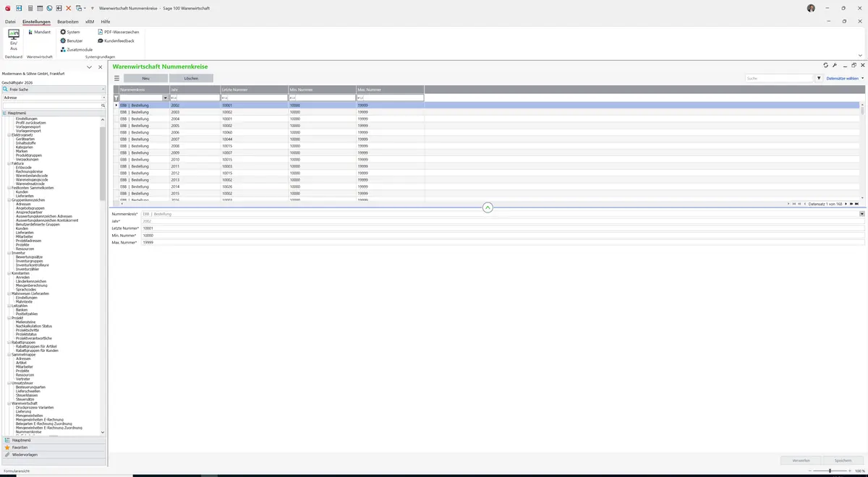Click the Suche input field
868x477 pixels.
779,78
